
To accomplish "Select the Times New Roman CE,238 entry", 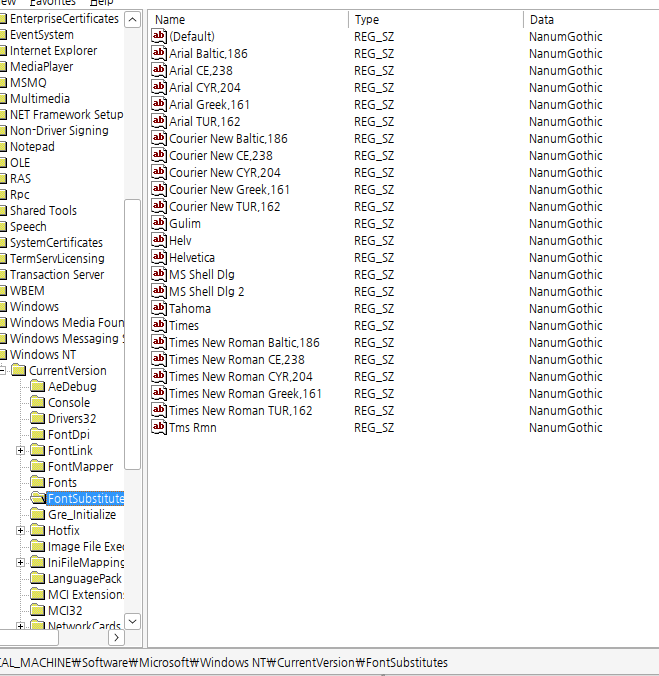I will tap(237, 360).
